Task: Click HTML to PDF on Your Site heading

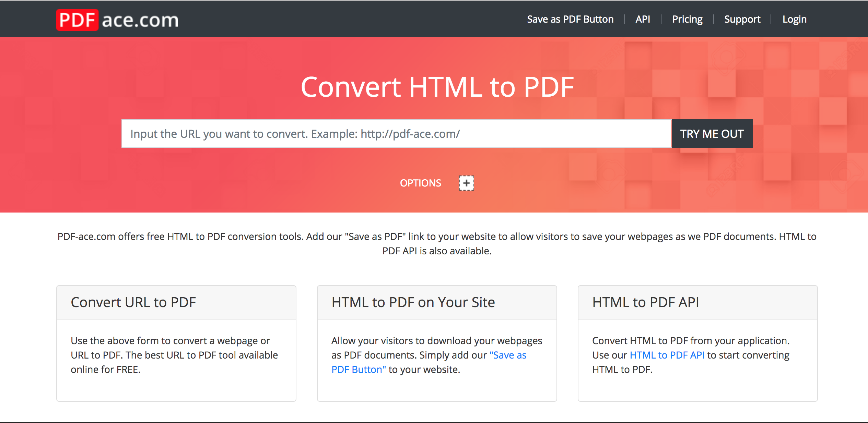Action: [413, 302]
